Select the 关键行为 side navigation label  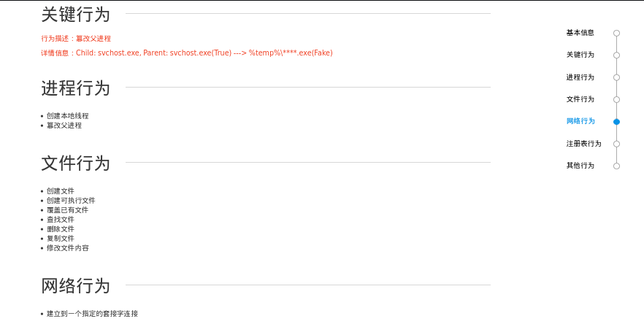(x=580, y=55)
